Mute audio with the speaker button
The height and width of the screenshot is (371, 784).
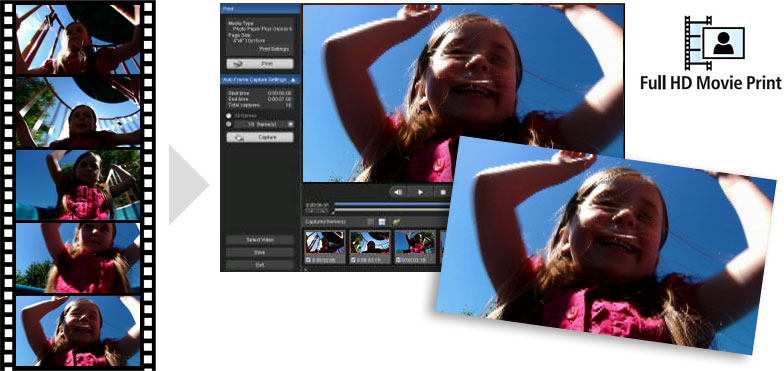[398, 192]
